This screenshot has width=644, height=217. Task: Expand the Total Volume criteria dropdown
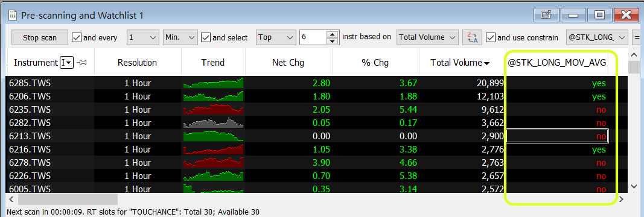pos(427,37)
